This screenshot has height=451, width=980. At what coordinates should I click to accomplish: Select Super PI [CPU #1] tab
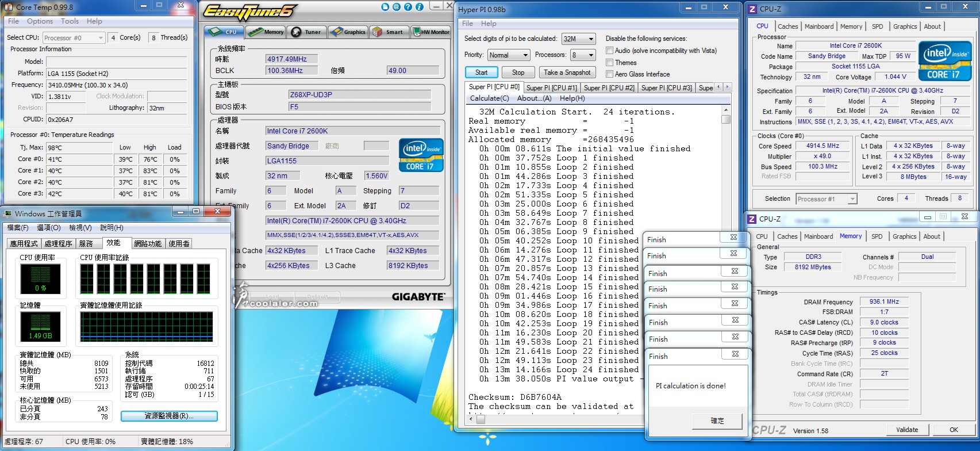(x=552, y=88)
